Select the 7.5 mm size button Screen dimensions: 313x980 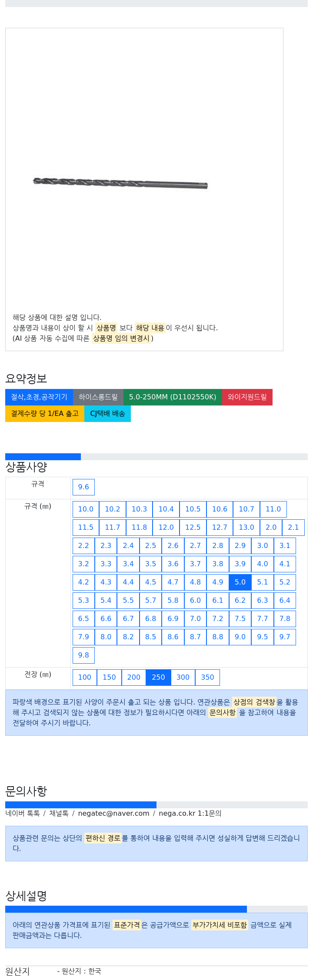pos(240,618)
